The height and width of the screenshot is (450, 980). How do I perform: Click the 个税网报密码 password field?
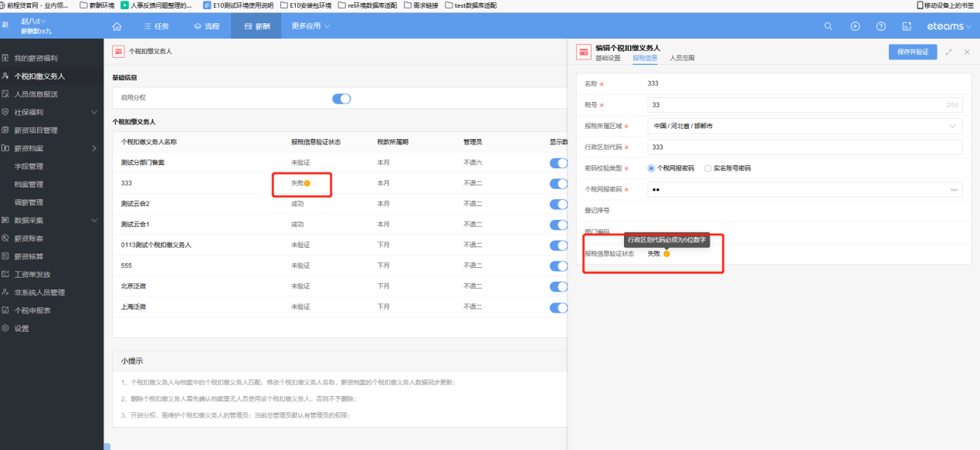pos(805,190)
